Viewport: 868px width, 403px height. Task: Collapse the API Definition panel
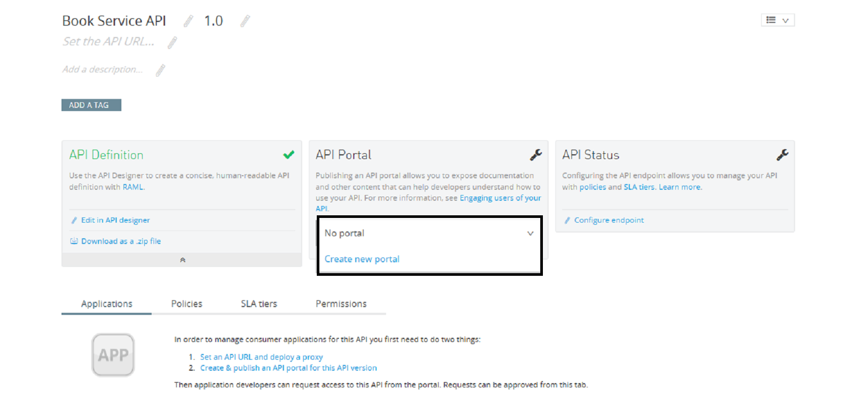[182, 260]
